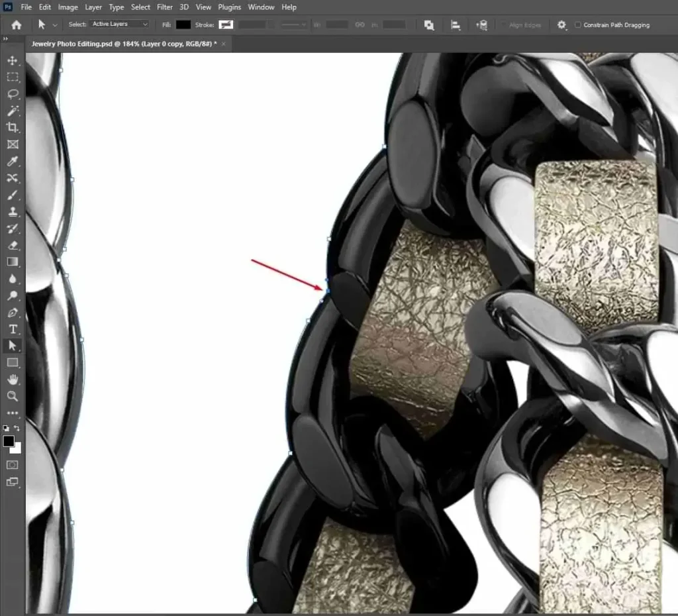Select the Move tool
This screenshot has height=616, width=678.
13,60
